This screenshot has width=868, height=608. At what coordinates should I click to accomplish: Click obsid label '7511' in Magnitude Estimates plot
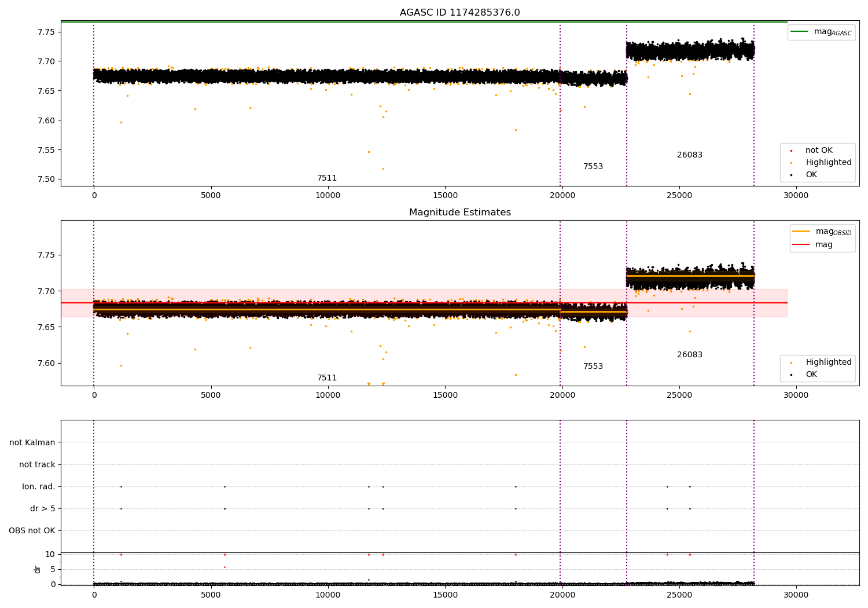click(x=327, y=378)
